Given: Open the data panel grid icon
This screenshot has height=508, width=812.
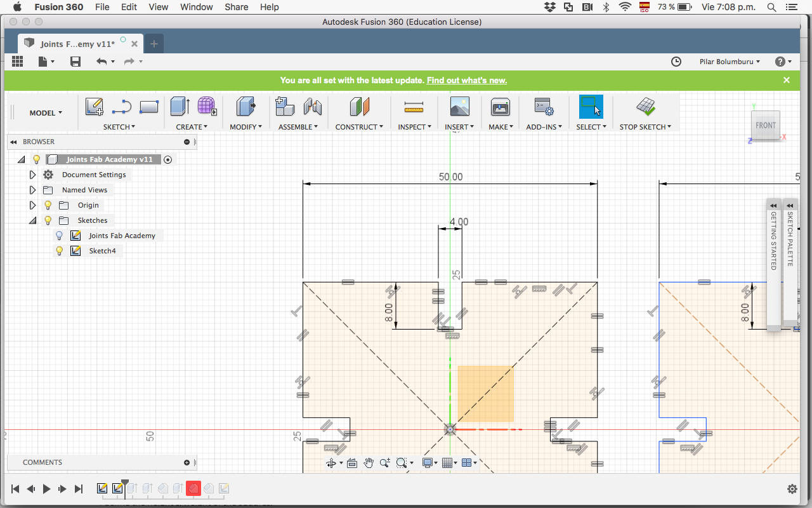Looking at the screenshot, I should coord(17,61).
